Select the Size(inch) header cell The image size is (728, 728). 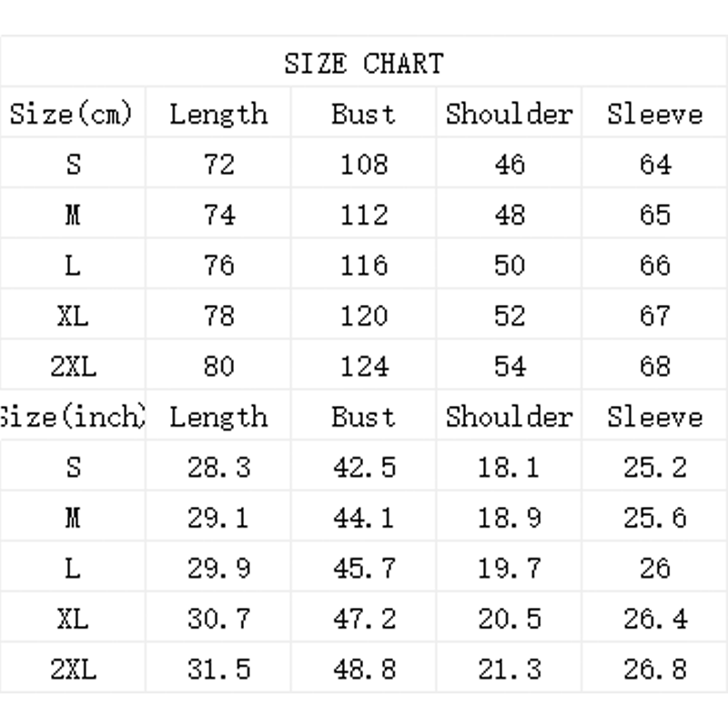click(x=72, y=417)
